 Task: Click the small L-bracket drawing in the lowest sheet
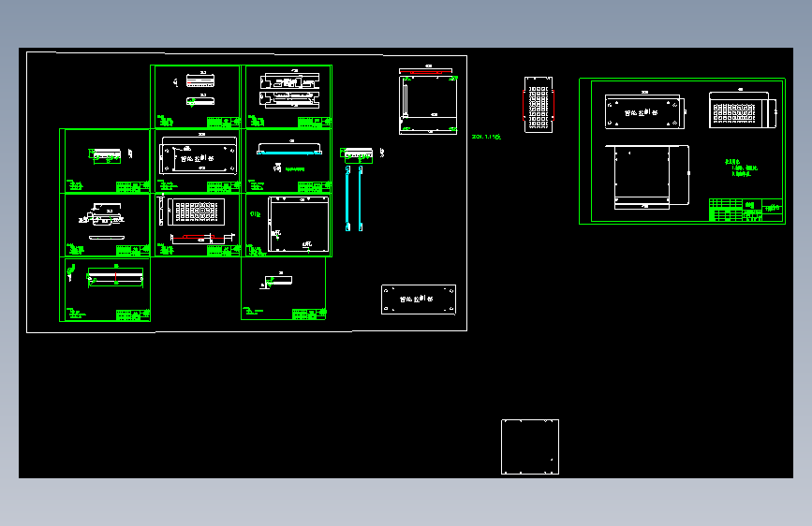pyautogui.click(x=277, y=281)
